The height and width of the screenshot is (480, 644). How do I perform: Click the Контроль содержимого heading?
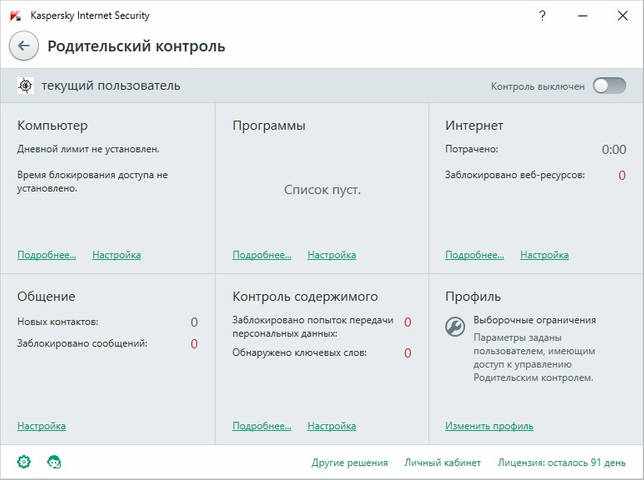click(x=305, y=296)
